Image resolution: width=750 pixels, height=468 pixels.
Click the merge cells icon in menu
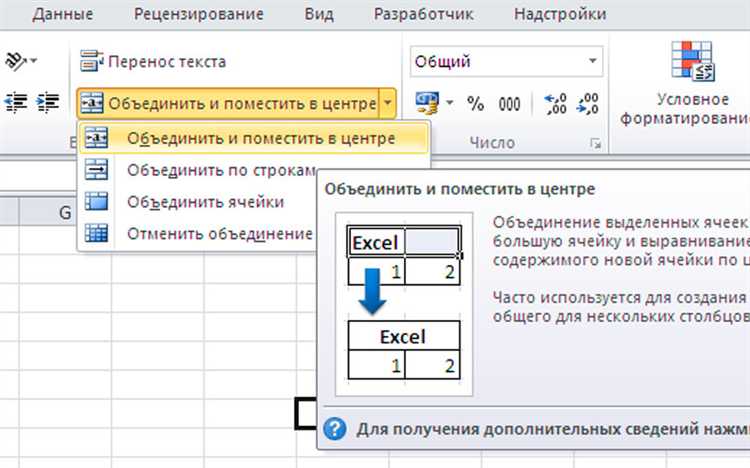tap(96, 201)
